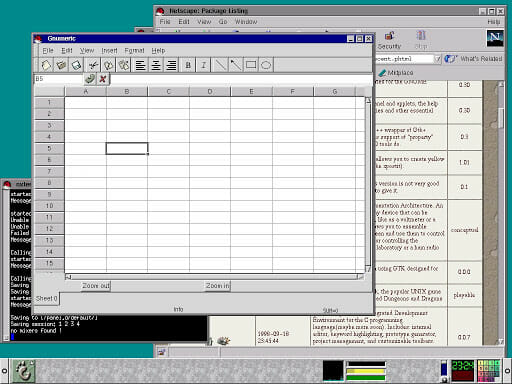Open the Netscape File menu
Screen dimensions: 512x384
165,22
